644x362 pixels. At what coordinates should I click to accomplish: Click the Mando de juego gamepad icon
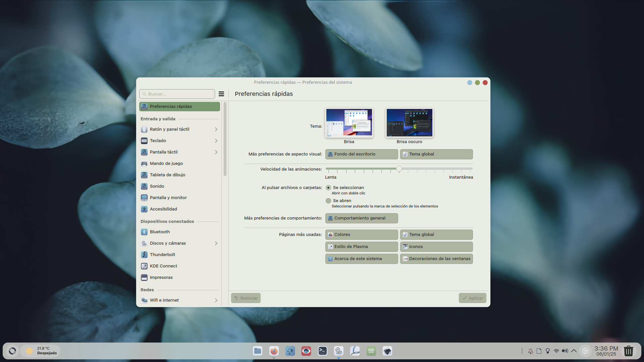(144, 164)
